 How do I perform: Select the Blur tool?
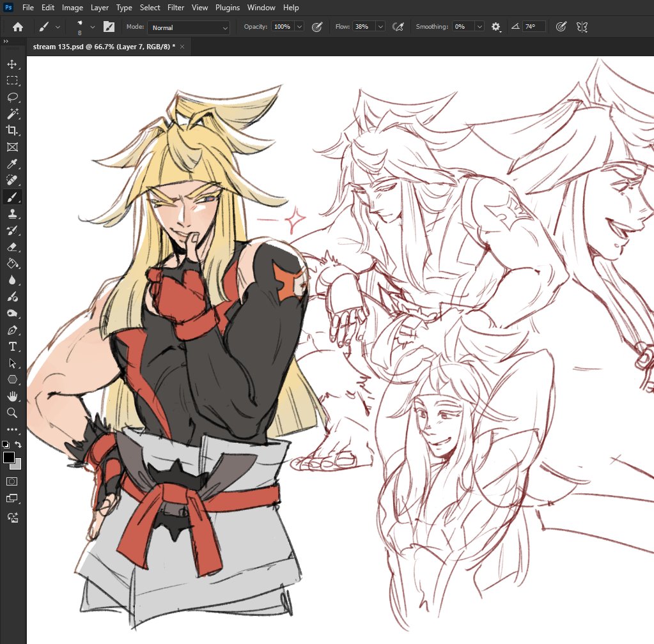click(x=12, y=280)
